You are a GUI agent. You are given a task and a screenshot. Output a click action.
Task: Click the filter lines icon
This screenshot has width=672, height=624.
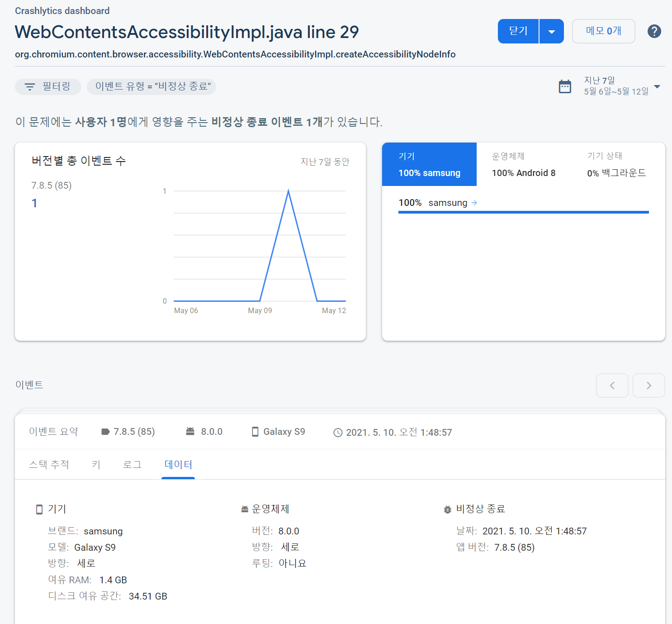tap(30, 87)
